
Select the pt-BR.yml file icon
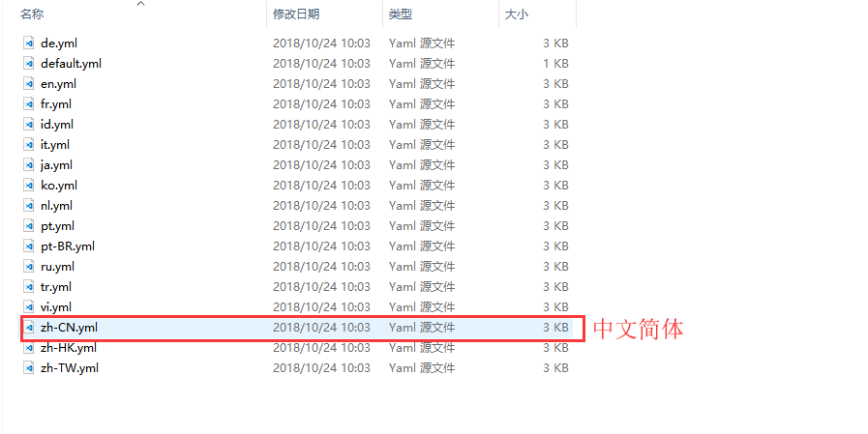pyautogui.click(x=29, y=246)
